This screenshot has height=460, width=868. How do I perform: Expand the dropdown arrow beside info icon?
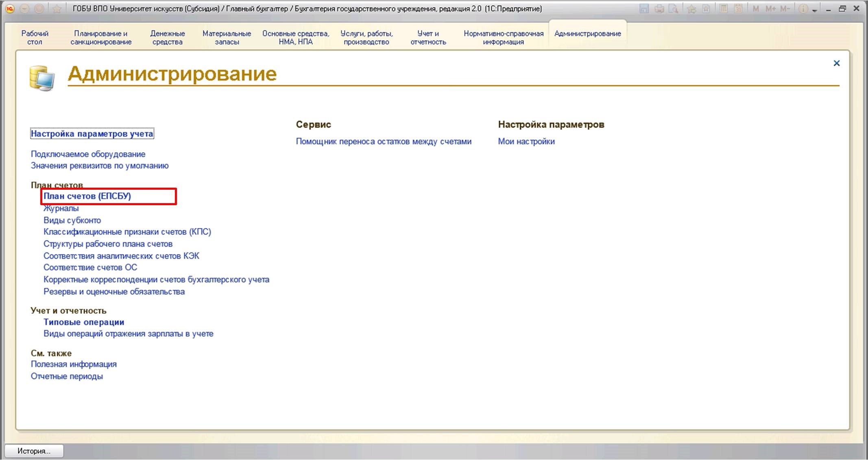click(x=815, y=10)
